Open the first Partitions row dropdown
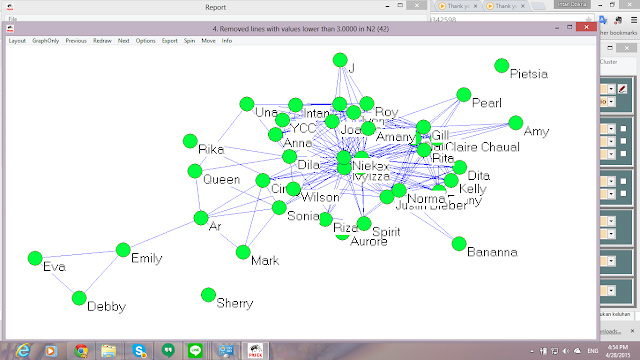The height and width of the screenshot is (360, 640). pos(611,129)
